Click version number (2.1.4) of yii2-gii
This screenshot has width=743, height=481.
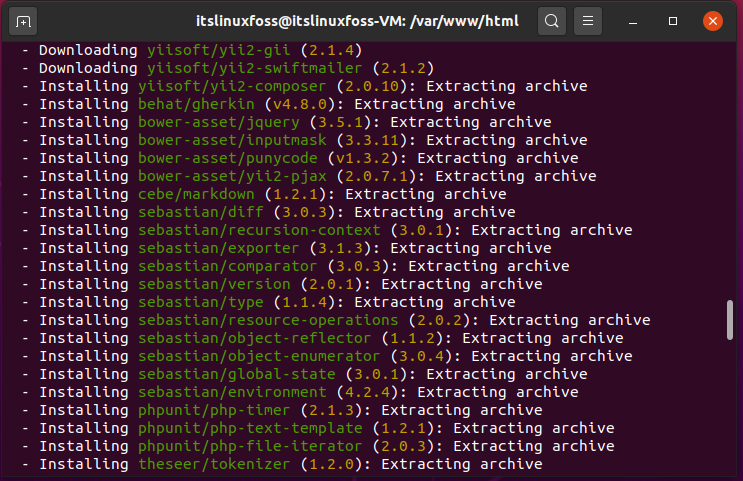coord(331,50)
